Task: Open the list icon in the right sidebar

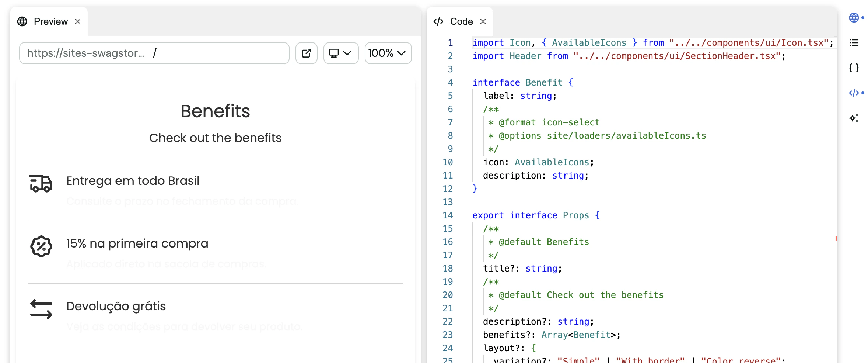Action: (854, 43)
